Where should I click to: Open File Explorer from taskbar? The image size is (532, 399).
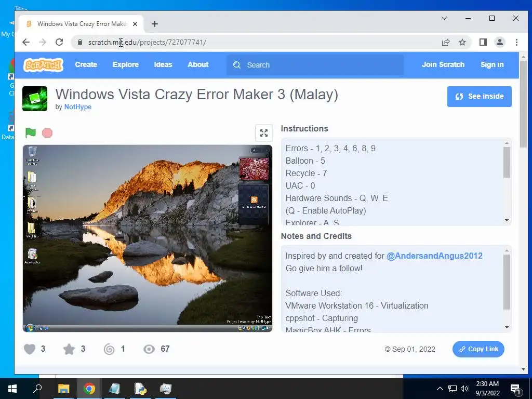63,389
